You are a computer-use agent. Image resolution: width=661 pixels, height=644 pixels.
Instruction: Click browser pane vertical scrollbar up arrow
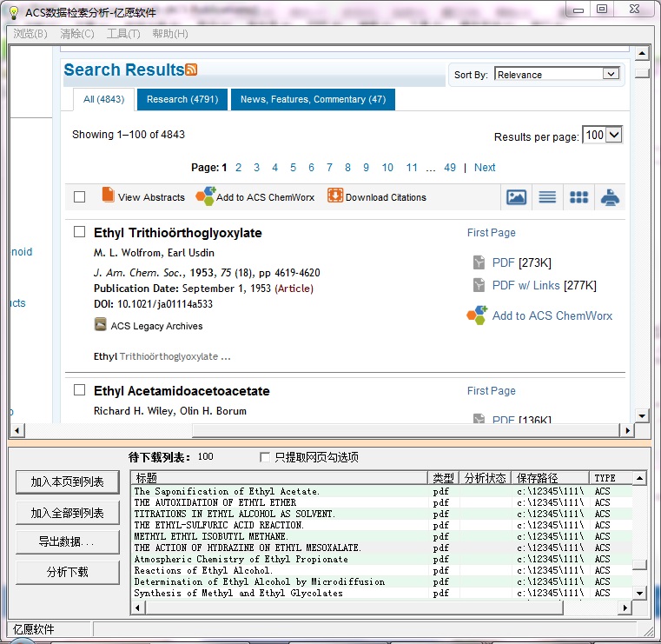click(642, 53)
